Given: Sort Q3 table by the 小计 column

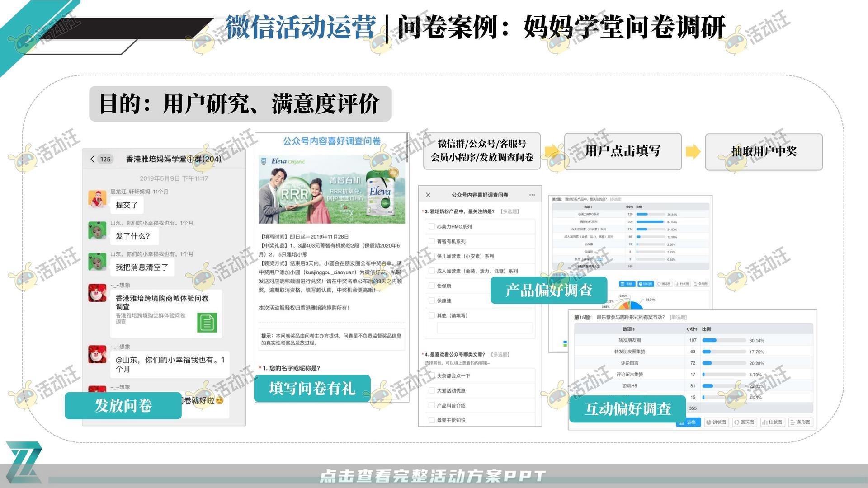Looking at the screenshot, I should pyautogui.click(x=630, y=207).
